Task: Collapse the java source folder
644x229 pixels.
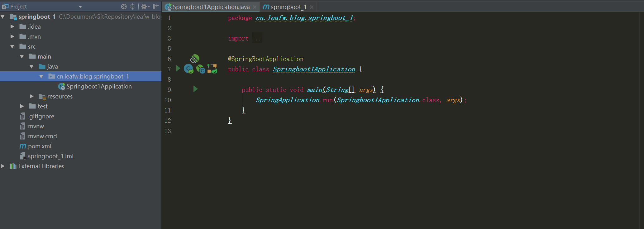Action: pyautogui.click(x=32, y=67)
